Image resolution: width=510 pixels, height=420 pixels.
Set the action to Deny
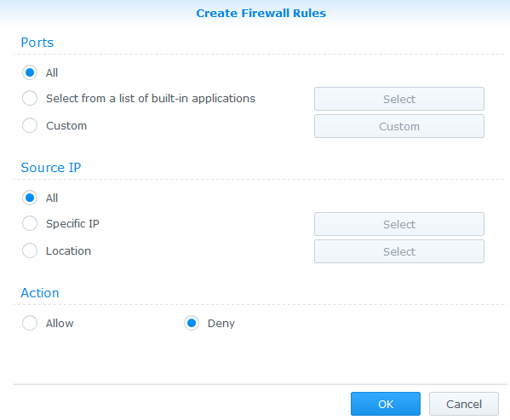coord(192,323)
